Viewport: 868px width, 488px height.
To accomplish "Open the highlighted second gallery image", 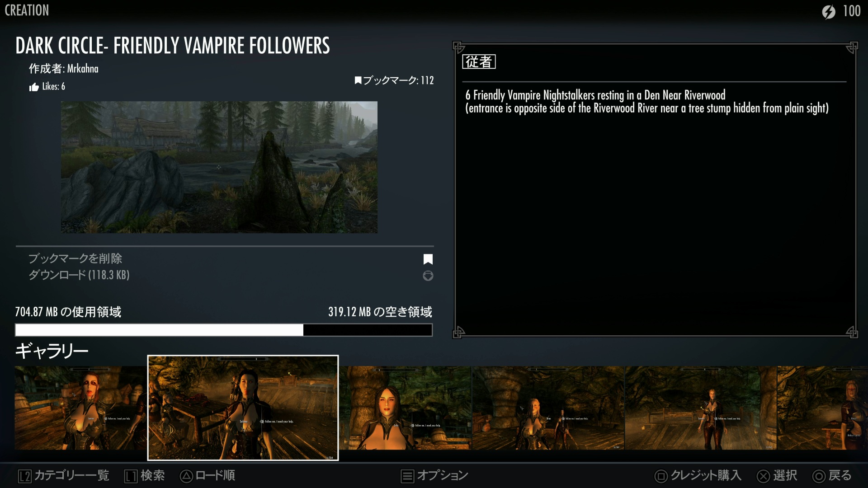I will pyautogui.click(x=243, y=408).
